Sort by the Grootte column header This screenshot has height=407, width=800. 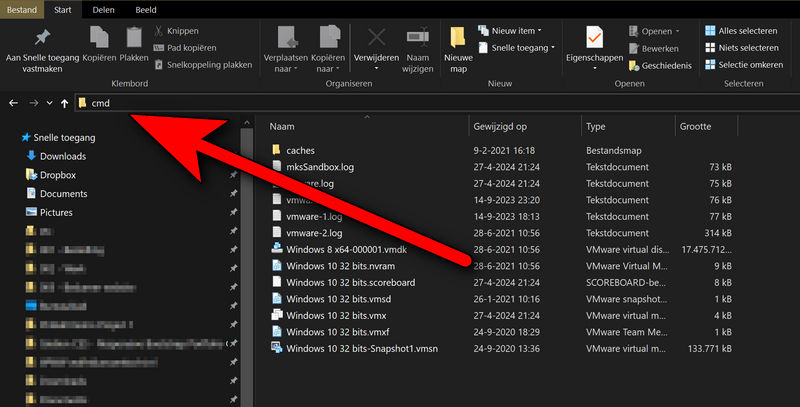695,126
